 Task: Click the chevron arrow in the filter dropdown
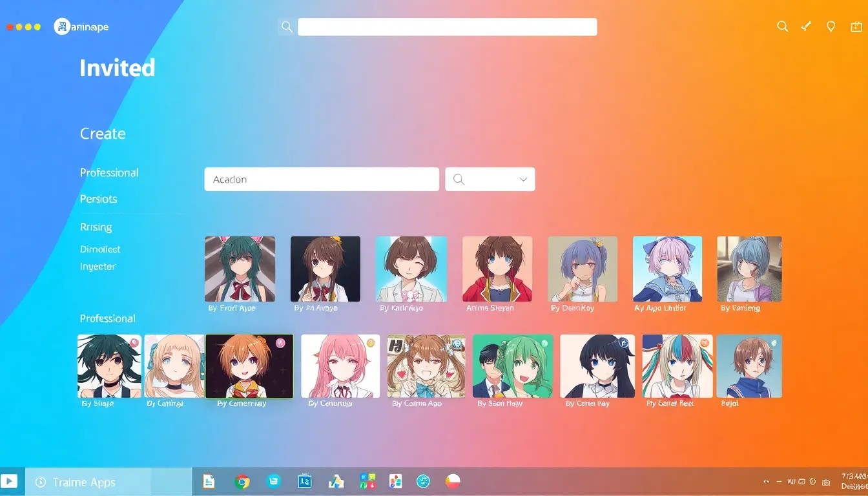tap(523, 180)
